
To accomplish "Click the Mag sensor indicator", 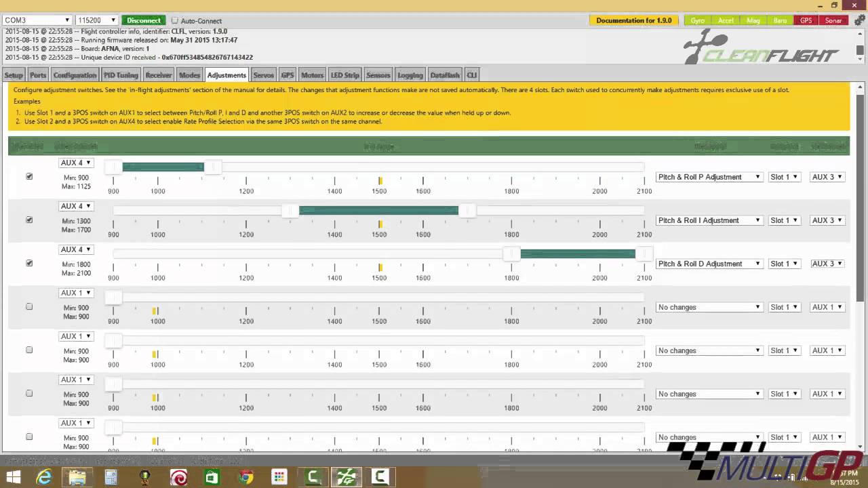I will click(753, 20).
